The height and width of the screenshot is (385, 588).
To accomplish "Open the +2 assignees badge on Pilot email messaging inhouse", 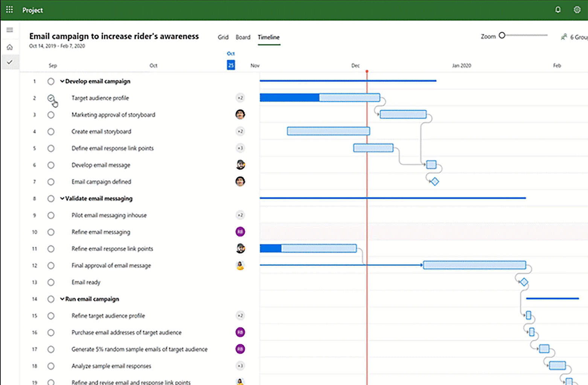I will (x=240, y=215).
